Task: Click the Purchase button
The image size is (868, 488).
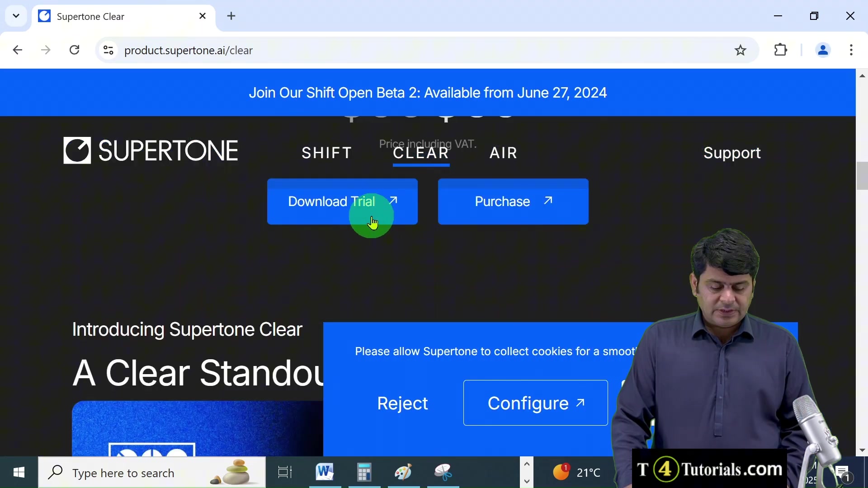Action: 513,202
